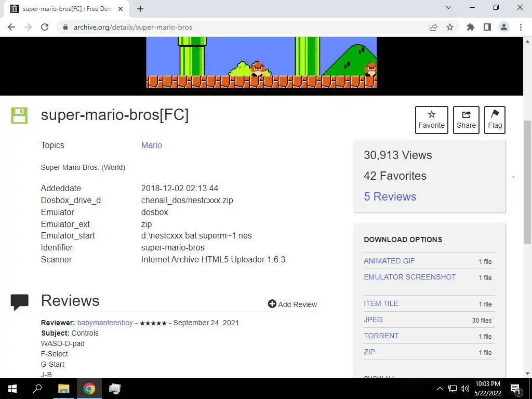Image resolution: width=532 pixels, height=399 pixels.
Task: Open the third pinned taskbar app
Action: tap(115, 389)
